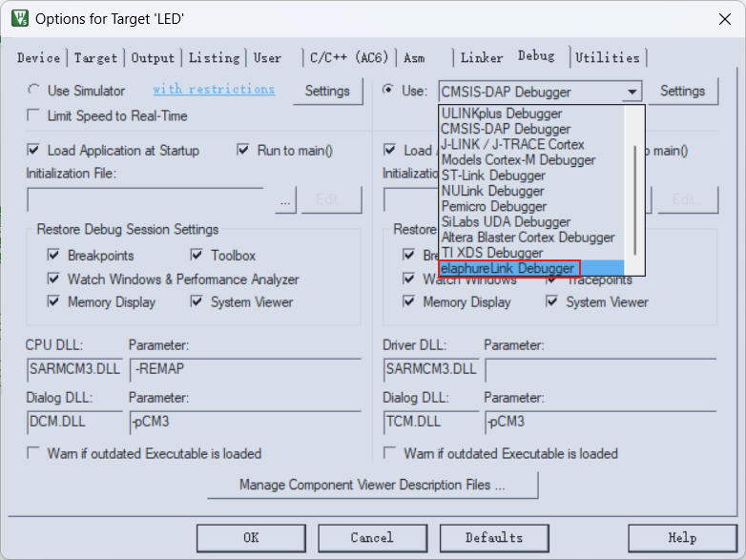Toggle Watch Windows & Performance Analyzer checkbox

click(x=53, y=279)
